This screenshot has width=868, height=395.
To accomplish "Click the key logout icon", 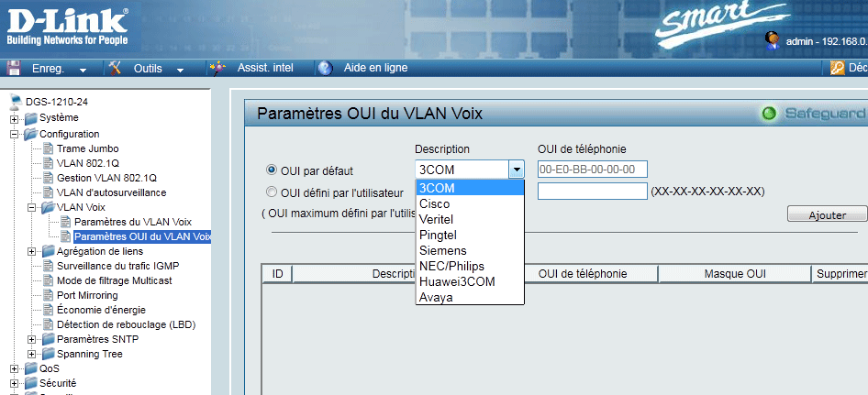I will click(x=838, y=68).
